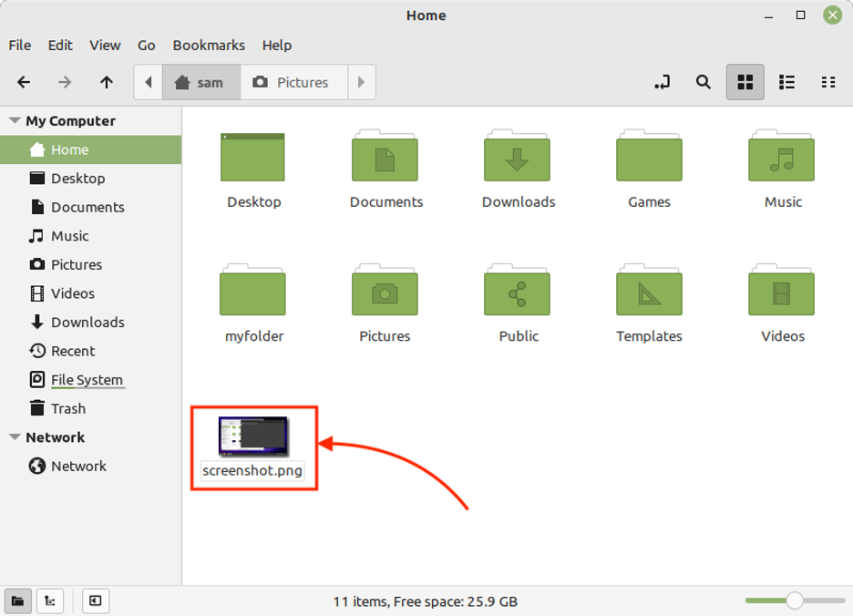
Task: Select Videos in the sidebar
Action: [91, 293]
